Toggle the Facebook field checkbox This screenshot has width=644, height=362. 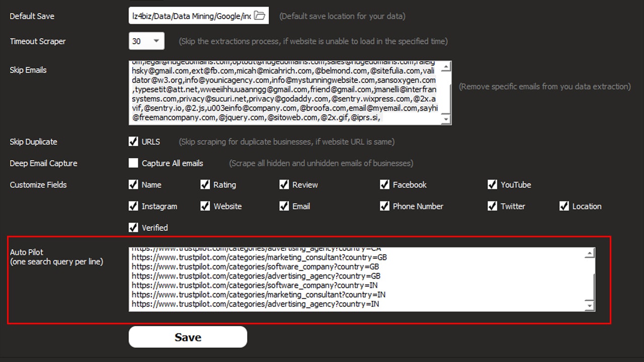tap(384, 185)
